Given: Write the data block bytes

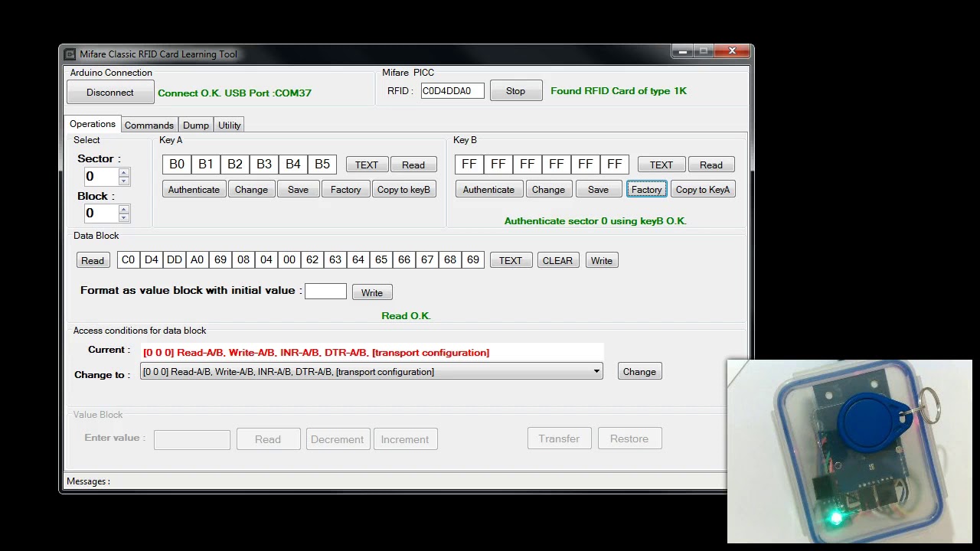Looking at the screenshot, I should pos(602,261).
